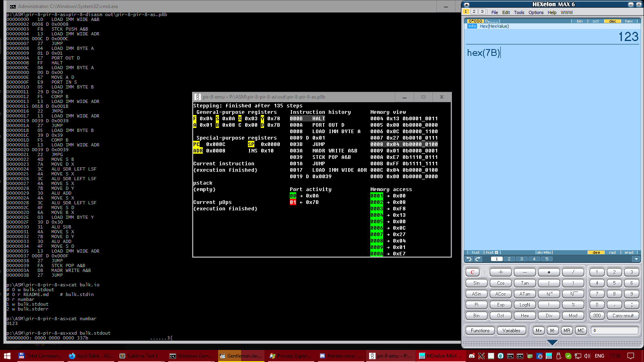Open Sublime Text 3 from the taskbar
The image size is (644, 362).
coord(139,356)
